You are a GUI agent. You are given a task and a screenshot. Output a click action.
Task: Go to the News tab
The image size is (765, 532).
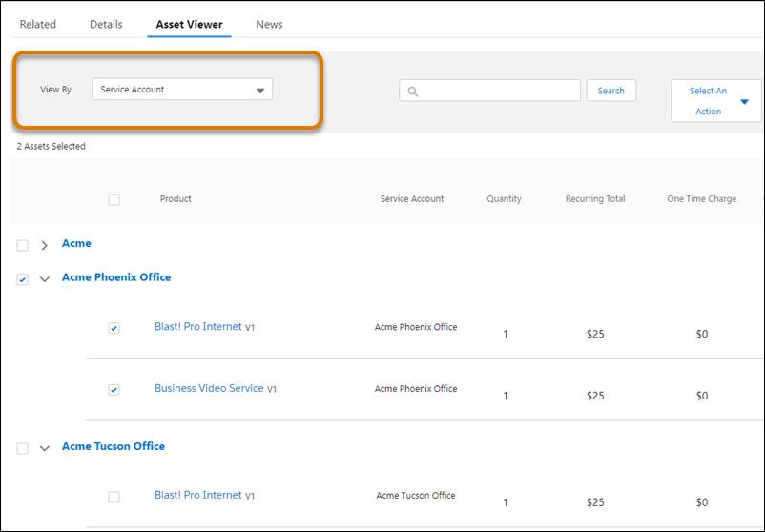[x=269, y=25]
